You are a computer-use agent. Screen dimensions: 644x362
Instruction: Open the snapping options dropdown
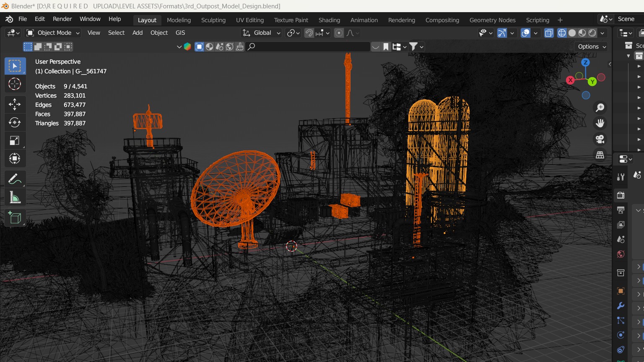(323, 33)
